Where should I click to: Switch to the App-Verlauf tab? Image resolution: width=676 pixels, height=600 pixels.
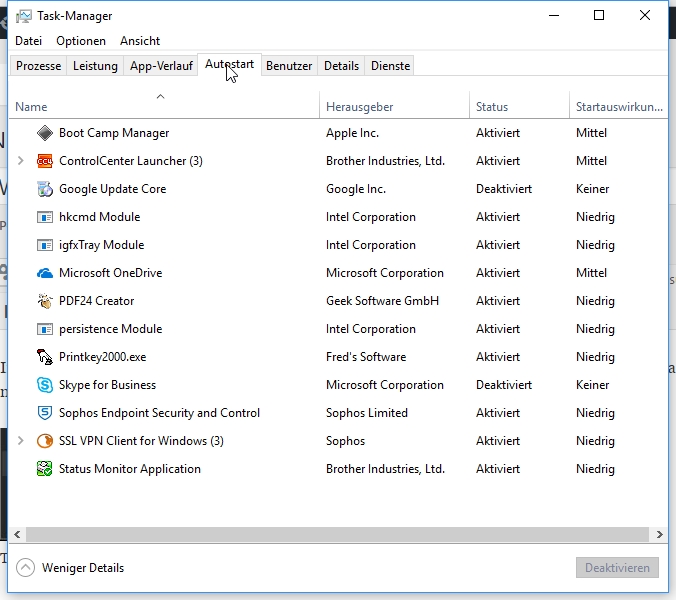pos(161,66)
